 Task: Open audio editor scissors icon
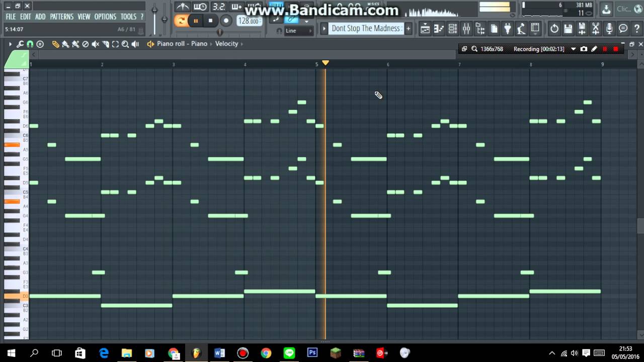tap(596, 29)
